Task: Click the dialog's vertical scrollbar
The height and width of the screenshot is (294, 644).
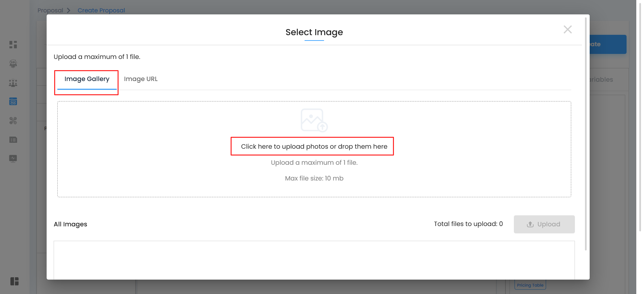Action: pos(586,134)
